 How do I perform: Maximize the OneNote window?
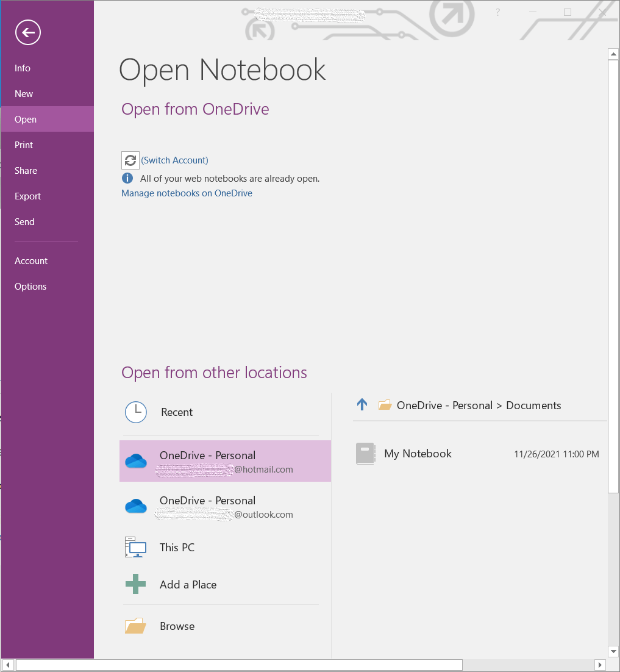point(568,12)
